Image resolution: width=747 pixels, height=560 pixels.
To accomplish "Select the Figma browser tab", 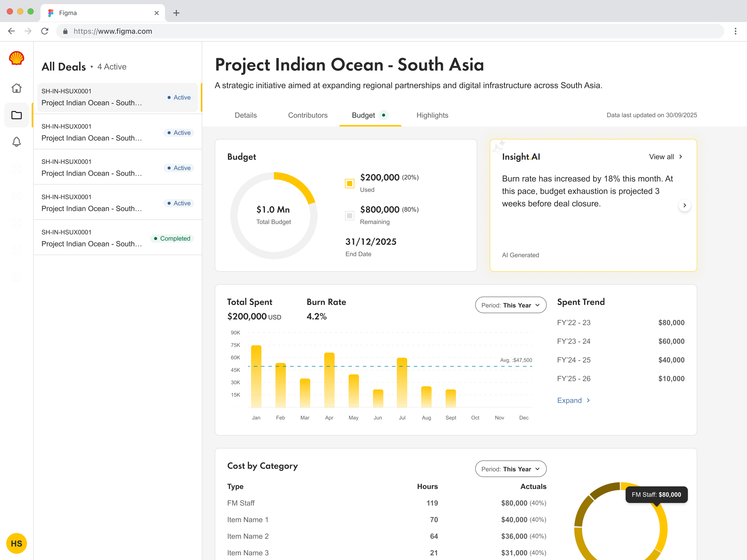I will pos(103,13).
